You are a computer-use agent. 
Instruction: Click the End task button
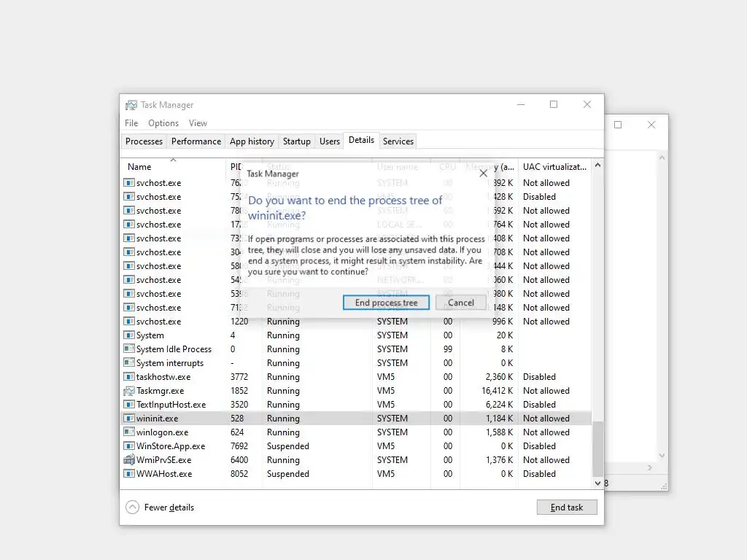(566, 507)
